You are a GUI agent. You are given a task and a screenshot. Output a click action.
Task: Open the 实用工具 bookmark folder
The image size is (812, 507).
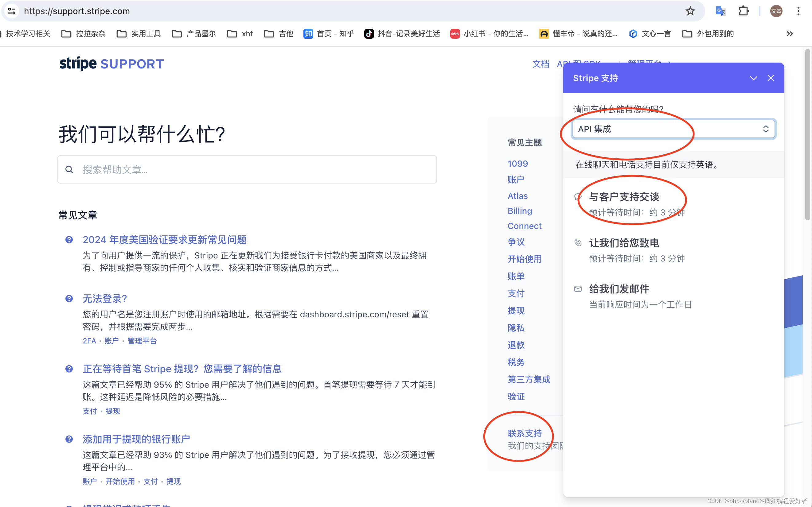click(139, 33)
